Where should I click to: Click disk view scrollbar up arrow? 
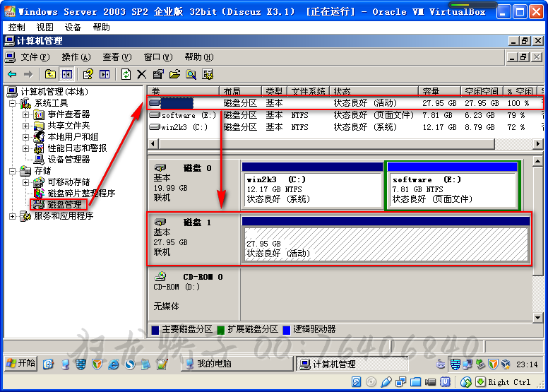point(538,161)
